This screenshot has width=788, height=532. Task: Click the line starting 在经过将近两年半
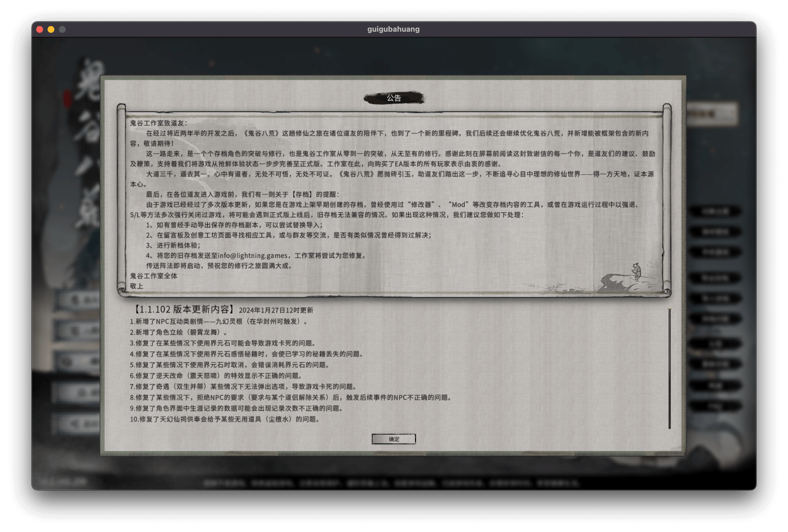pos(389,138)
